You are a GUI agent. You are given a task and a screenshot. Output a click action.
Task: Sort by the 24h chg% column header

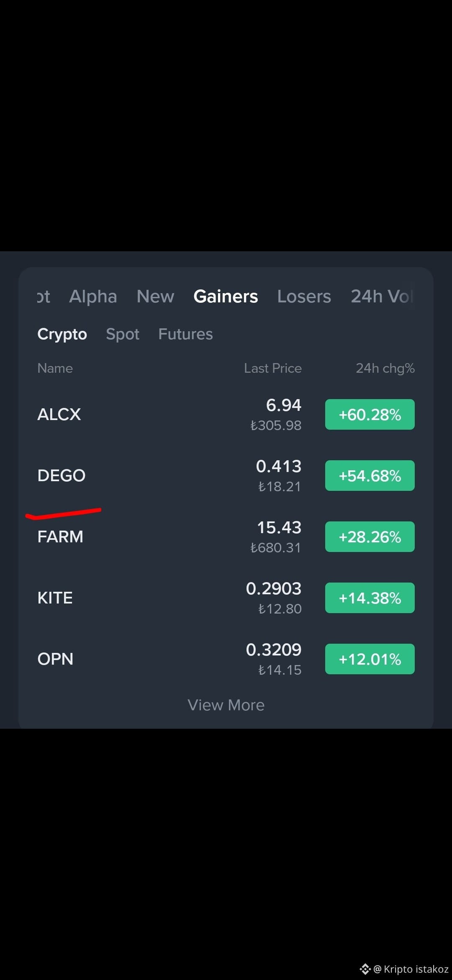[x=385, y=369]
